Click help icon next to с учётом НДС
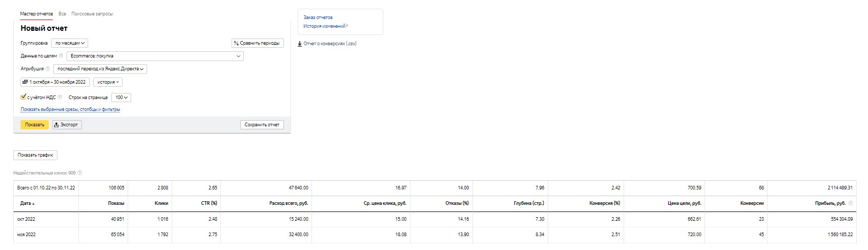 click(x=60, y=97)
